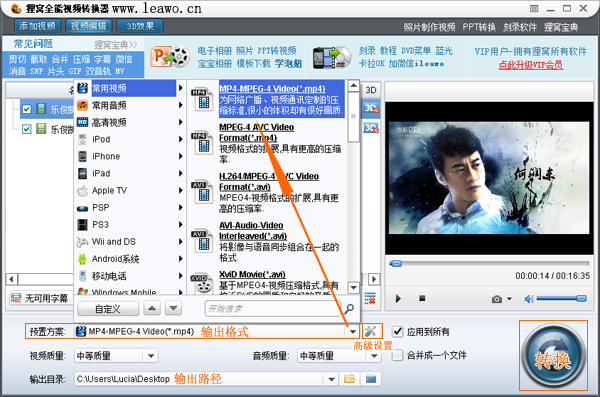This screenshot has height=397, width=600.
Task: Click 3D icon on first video row
Action: click(x=371, y=109)
